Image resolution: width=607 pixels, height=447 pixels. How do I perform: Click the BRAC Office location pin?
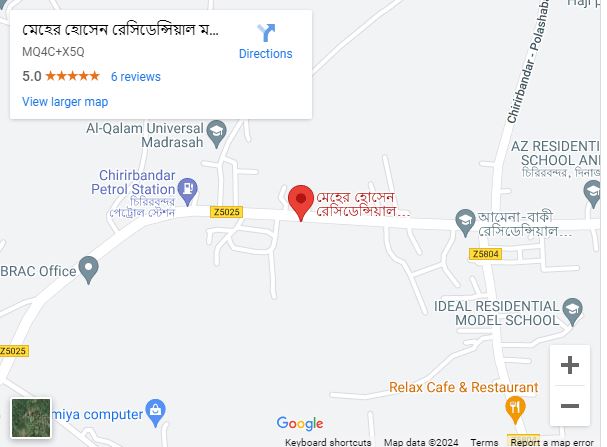[x=88, y=270]
